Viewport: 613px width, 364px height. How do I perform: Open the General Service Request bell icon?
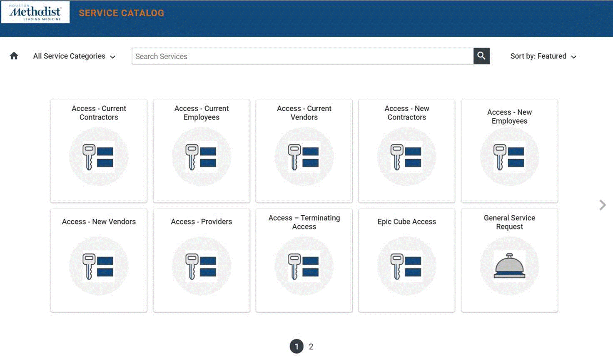(509, 266)
